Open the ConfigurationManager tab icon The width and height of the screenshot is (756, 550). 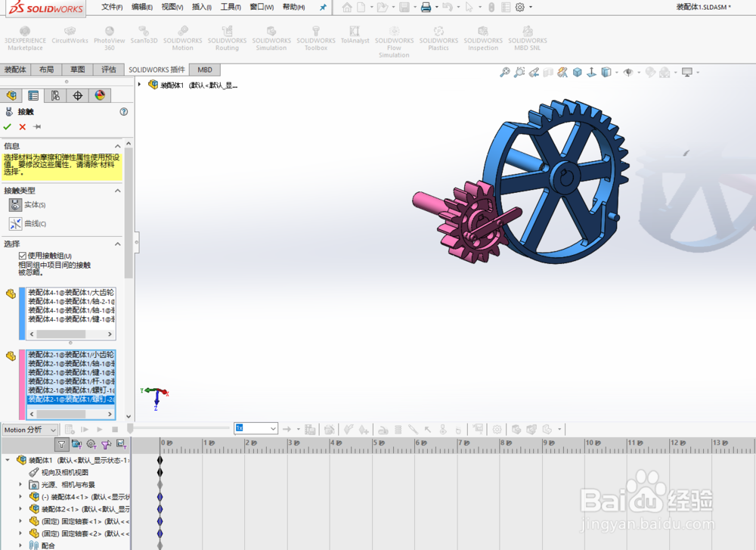coord(55,95)
